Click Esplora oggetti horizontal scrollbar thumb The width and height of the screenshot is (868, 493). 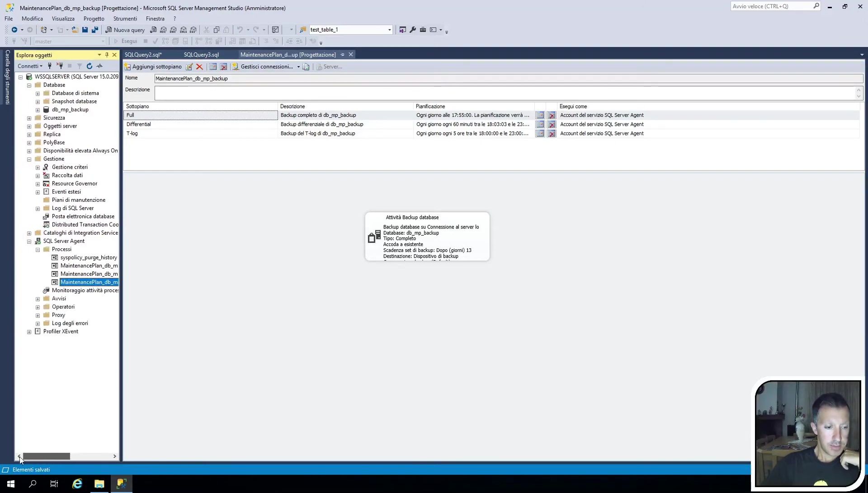(46, 456)
